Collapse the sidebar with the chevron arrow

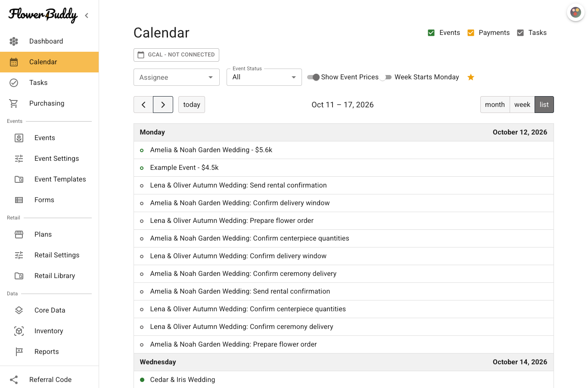pyautogui.click(x=87, y=16)
